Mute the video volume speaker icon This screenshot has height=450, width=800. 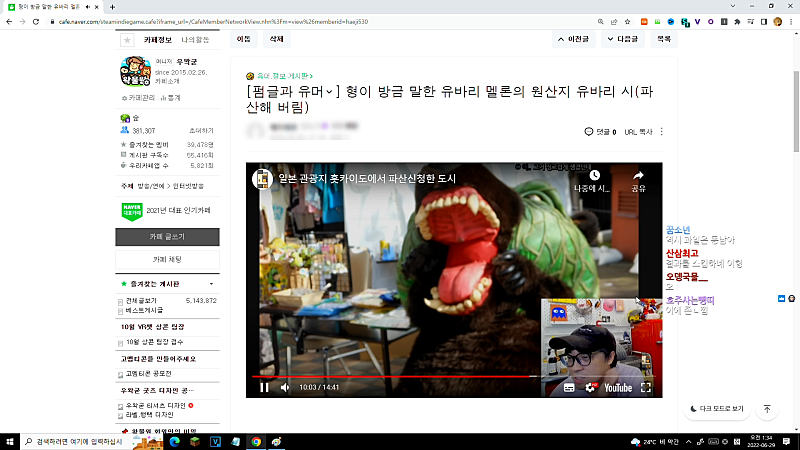pyautogui.click(x=285, y=388)
